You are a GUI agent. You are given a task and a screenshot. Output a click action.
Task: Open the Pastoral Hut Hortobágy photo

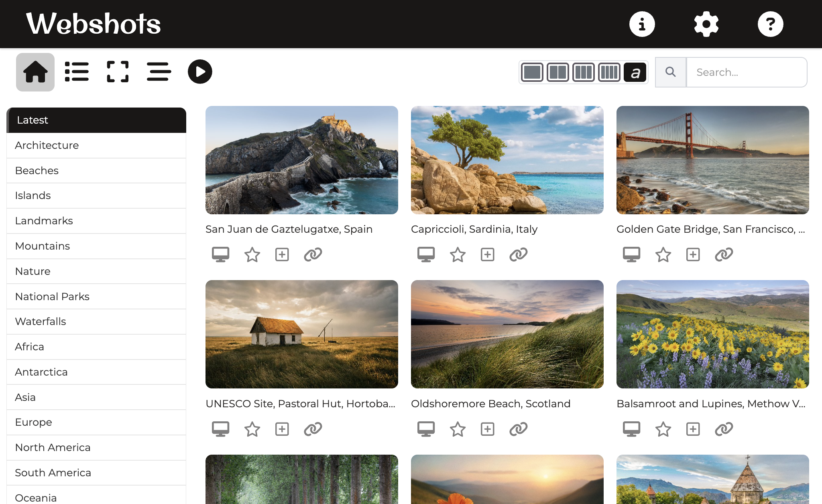[302, 334]
